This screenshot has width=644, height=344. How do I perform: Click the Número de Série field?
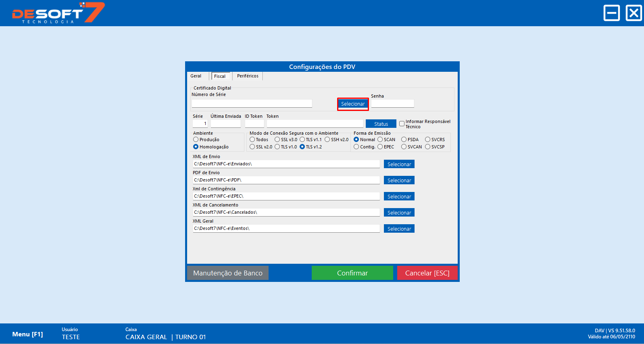click(x=252, y=104)
